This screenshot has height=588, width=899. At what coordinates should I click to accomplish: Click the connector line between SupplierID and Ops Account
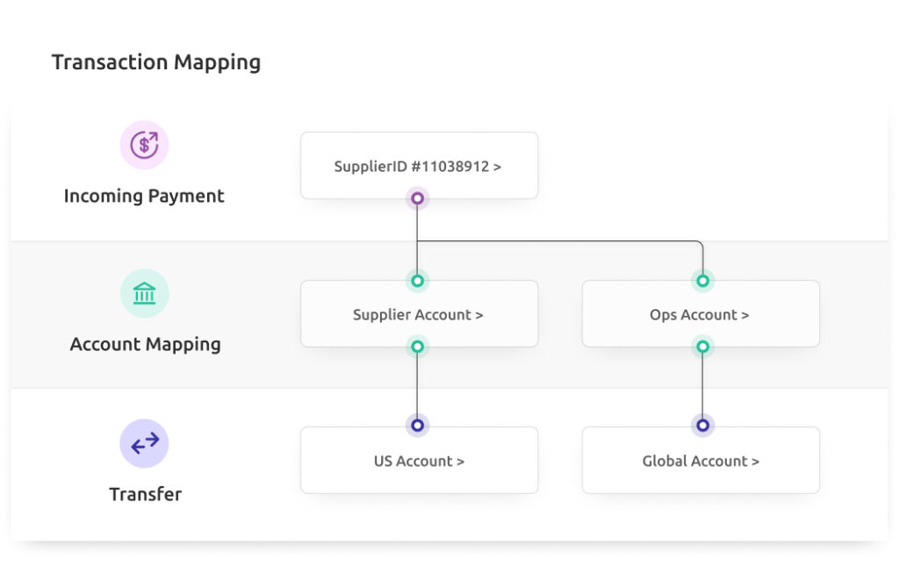click(562, 239)
